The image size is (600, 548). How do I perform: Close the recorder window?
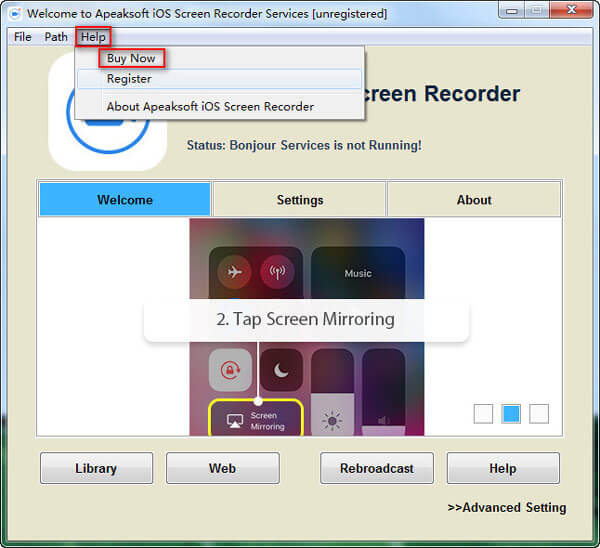(x=572, y=10)
